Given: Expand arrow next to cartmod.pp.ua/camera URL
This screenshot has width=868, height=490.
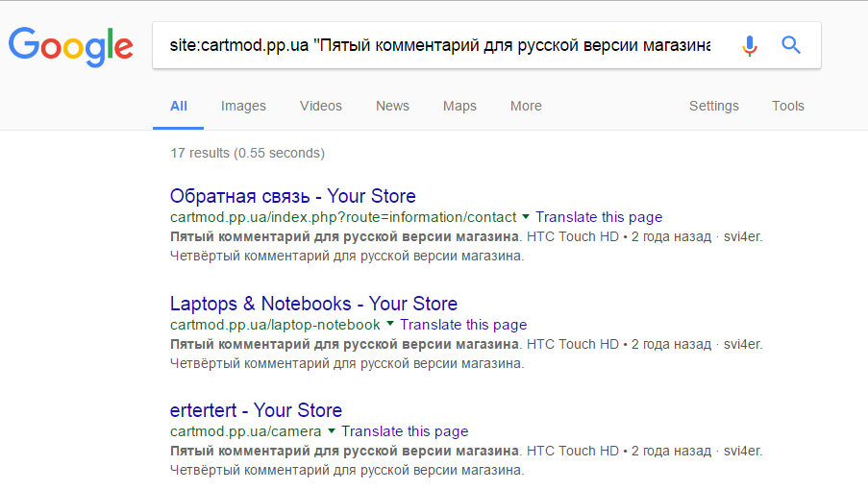Looking at the screenshot, I should 331,430.
